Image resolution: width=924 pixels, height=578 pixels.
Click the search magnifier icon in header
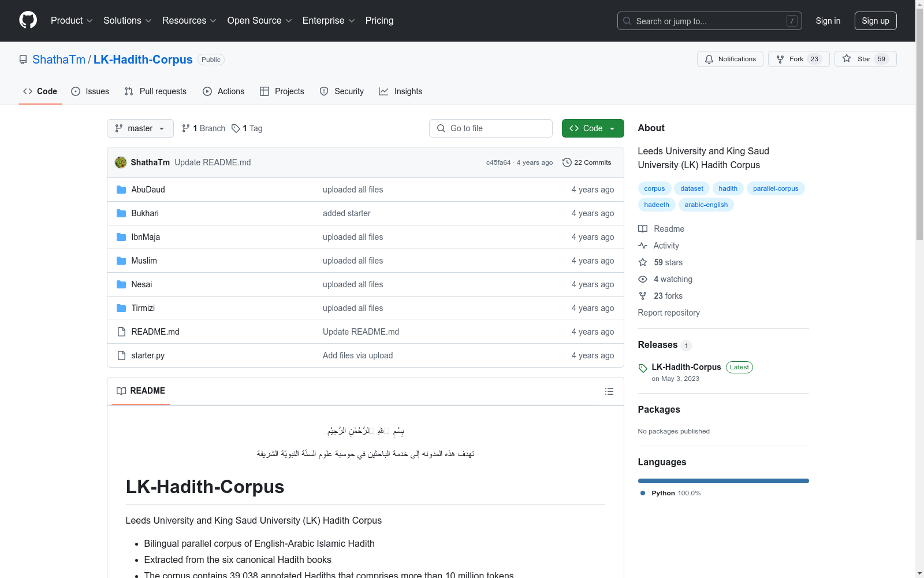pyautogui.click(x=627, y=21)
